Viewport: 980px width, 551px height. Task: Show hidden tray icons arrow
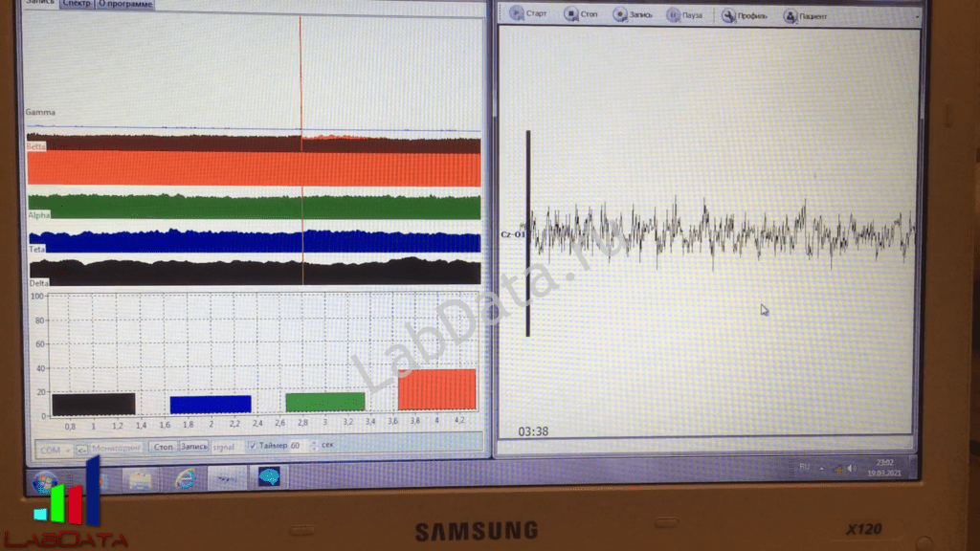[x=822, y=468]
